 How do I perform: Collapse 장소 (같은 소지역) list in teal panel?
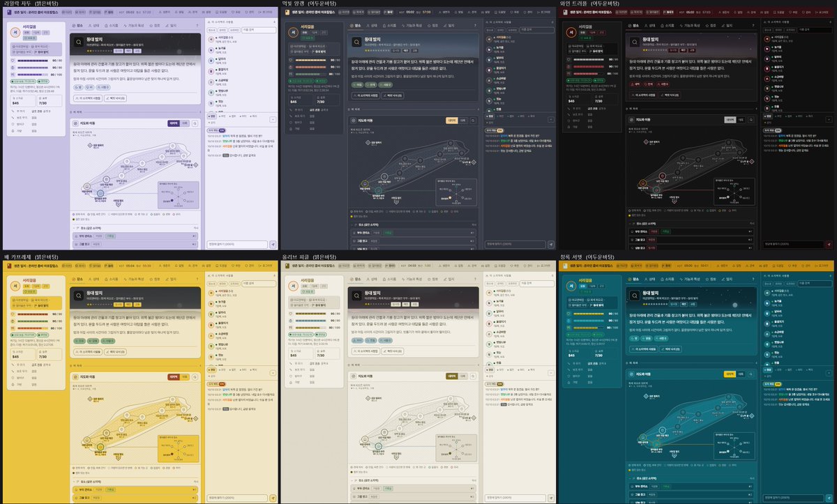(x=631, y=478)
